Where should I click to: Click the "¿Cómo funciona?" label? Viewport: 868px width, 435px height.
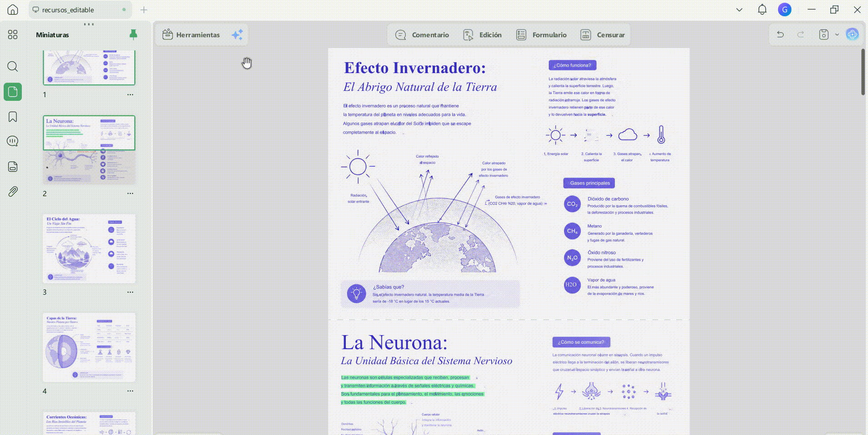573,65
